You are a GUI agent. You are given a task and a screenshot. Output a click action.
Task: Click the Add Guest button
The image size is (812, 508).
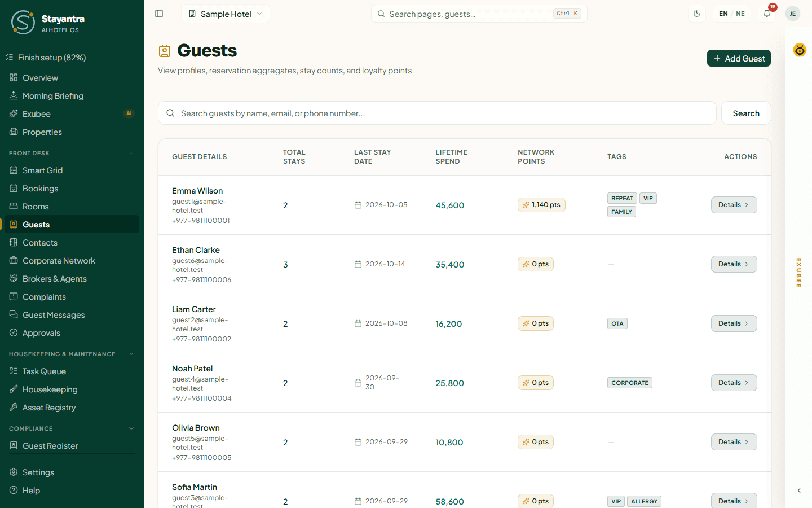click(739, 58)
